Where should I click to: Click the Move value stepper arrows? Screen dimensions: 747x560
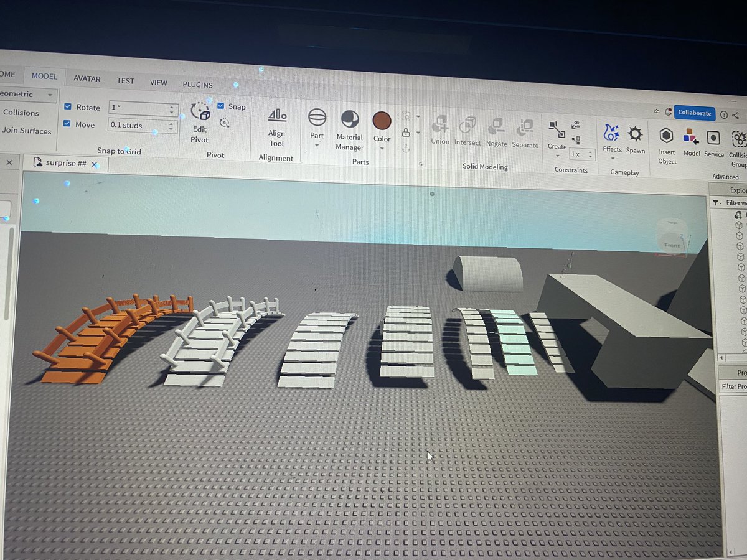(172, 126)
